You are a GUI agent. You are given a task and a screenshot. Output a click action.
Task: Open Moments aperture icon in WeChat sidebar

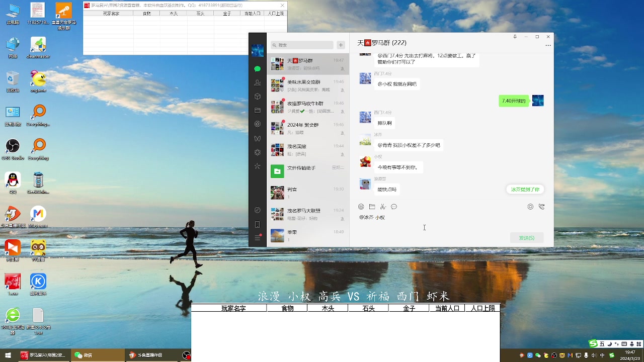click(x=258, y=124)
